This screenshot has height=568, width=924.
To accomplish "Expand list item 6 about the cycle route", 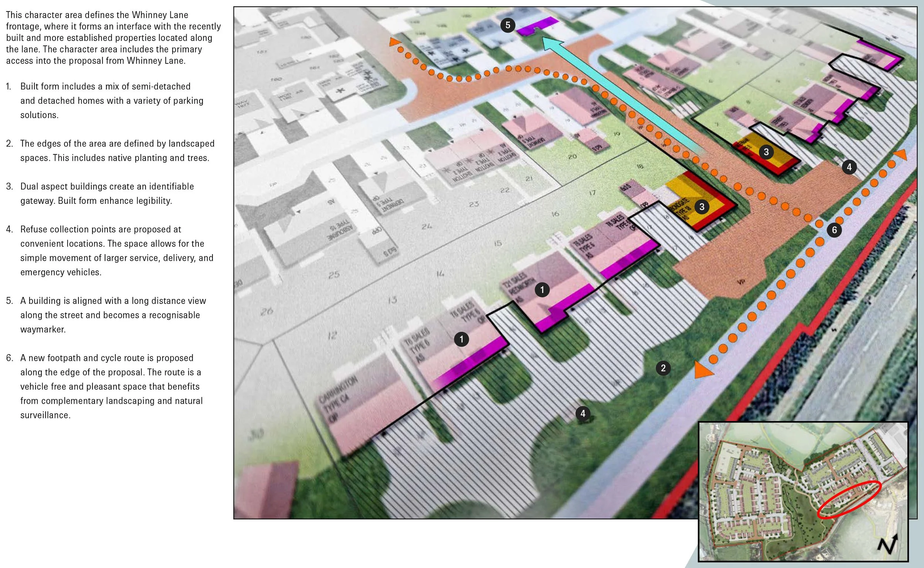I will [x=109, y=386].
